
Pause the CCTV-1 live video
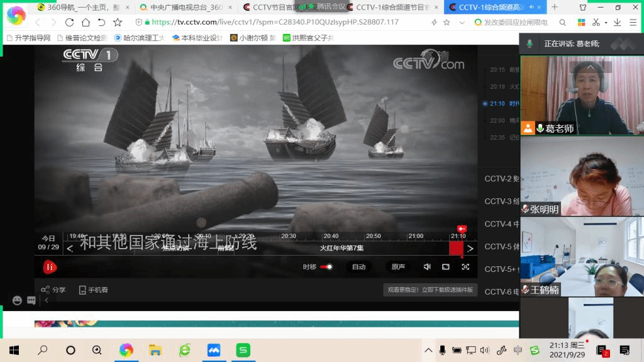[x=50, y=267]
